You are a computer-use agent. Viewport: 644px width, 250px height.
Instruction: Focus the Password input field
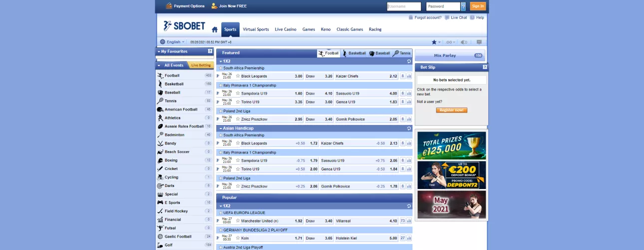(443, 6)
